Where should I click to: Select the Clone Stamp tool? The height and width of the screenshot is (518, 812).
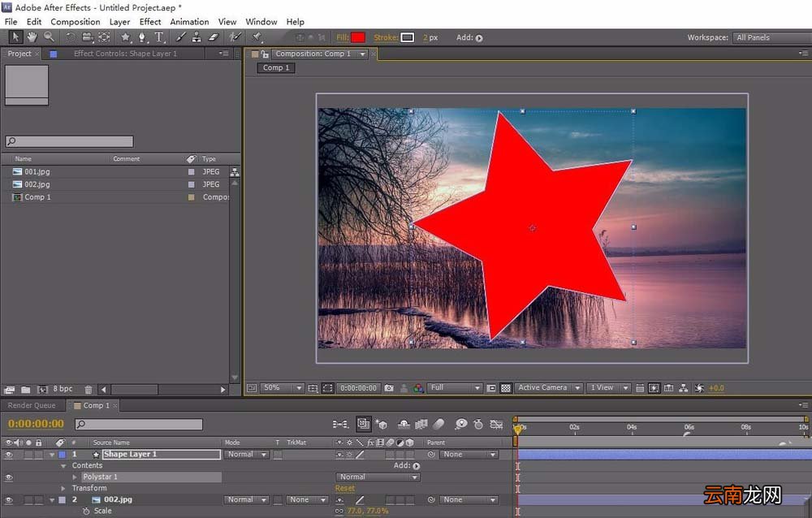[x=197, y=37]
